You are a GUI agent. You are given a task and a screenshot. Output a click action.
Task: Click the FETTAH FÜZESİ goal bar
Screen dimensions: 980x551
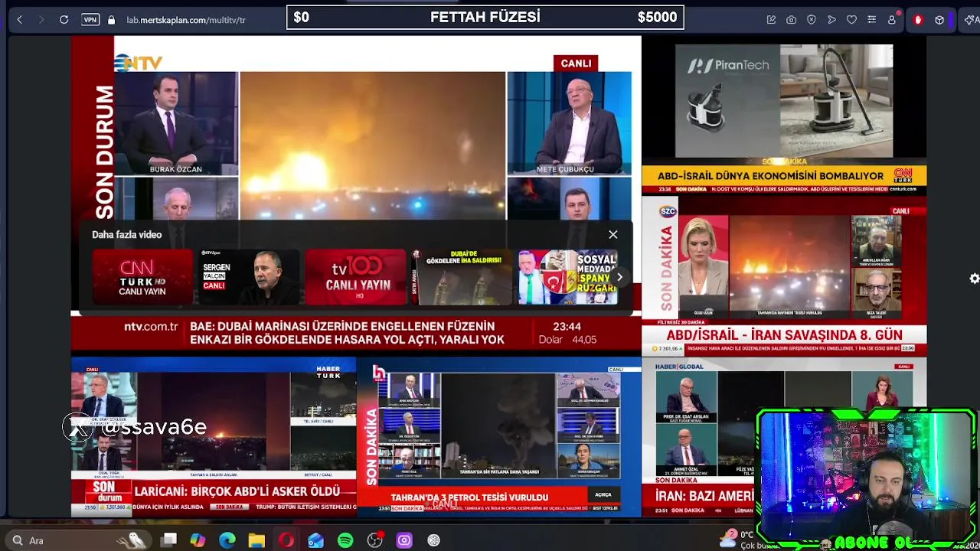coord(485,17)
